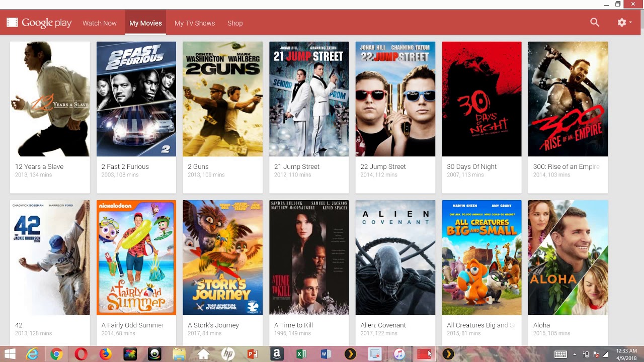Open A Fairly Odd Summer poster
Viewport: 644px width, 362px height.
[x=136, y=257]
